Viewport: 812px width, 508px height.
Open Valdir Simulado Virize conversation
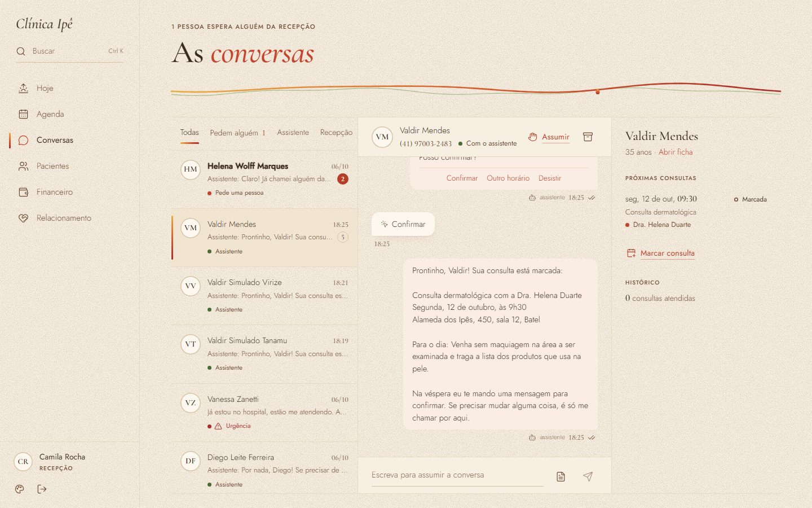coord(264,296)
